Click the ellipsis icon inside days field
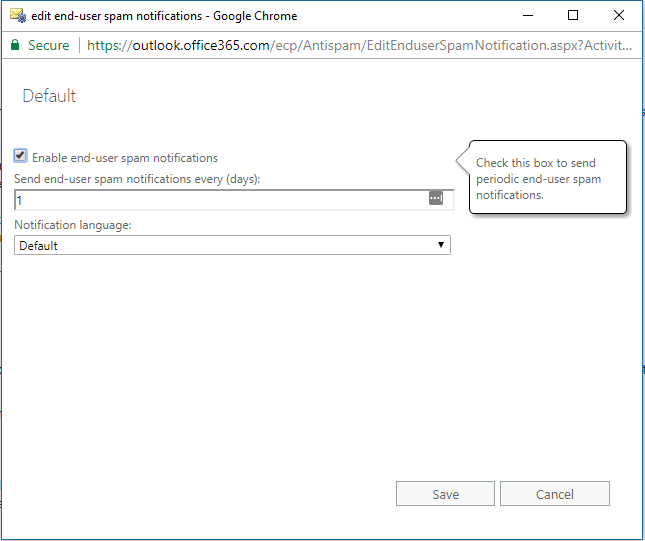This screenshot has height=541, width=645. point(436,198)
